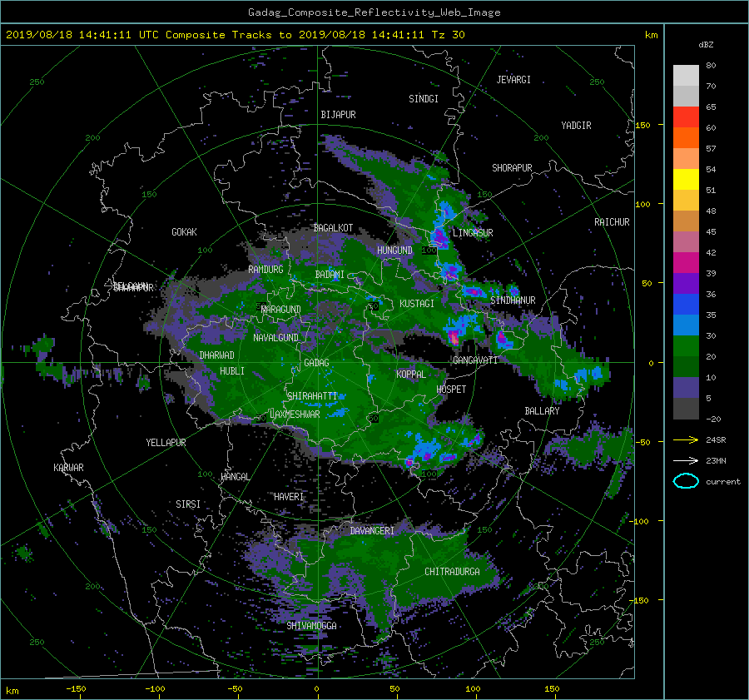Click the RAICHUR city label
This screenshot has width=749, height=700.
[x=612, y=222]
